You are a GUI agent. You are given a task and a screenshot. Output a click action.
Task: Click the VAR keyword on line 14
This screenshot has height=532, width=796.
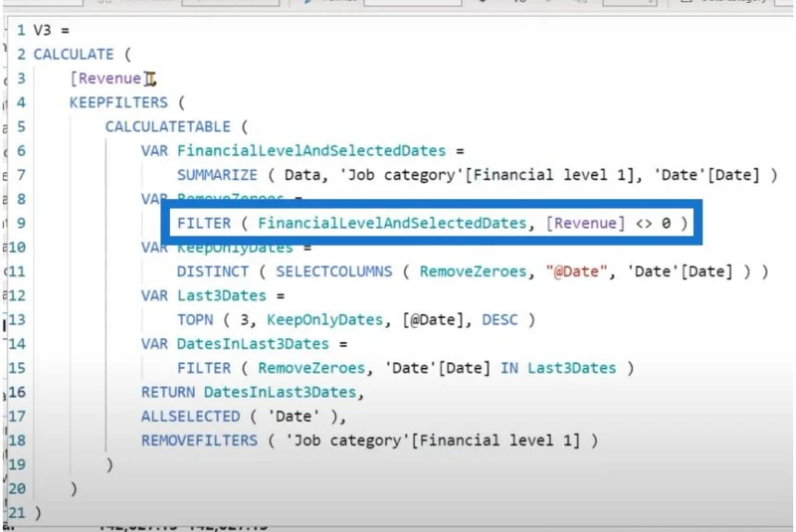154,344
